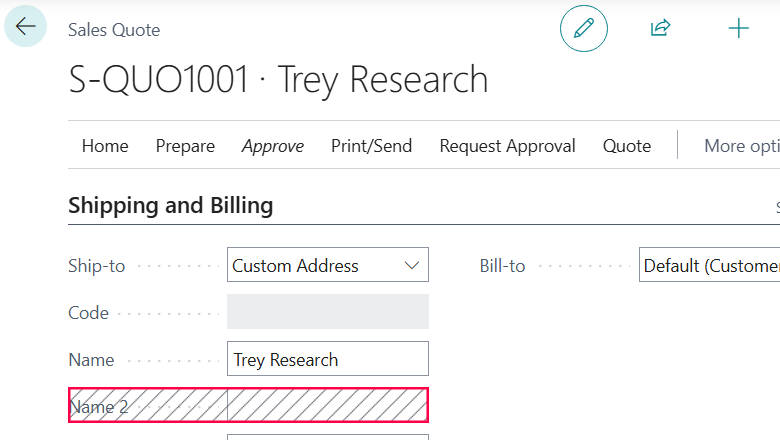Click the back arrow button
This screenshot has width=780, height=440.
tap(25, 27)
